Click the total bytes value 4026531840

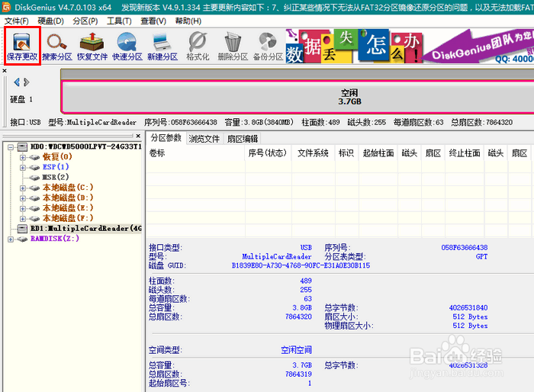coord(468,307)
